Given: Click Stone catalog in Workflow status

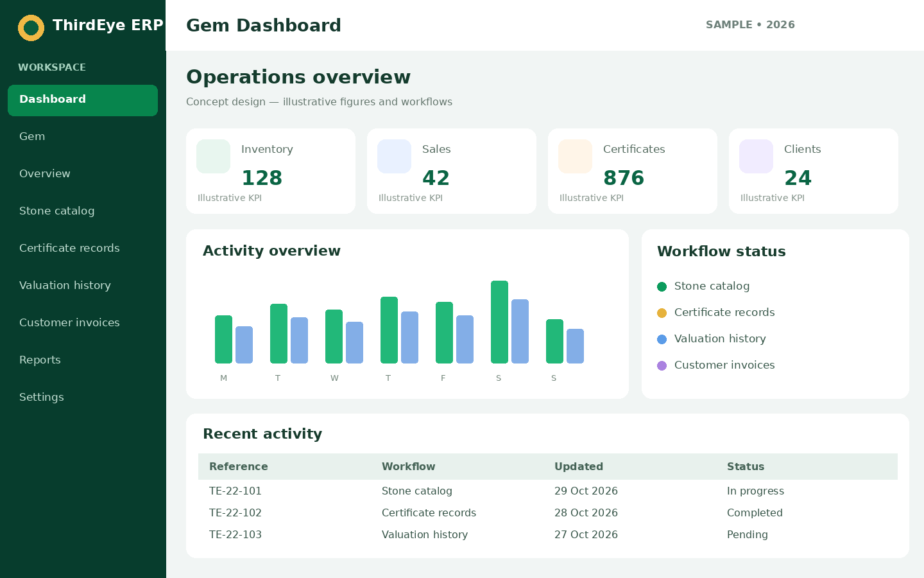Looking at the screenshot, I should click(712, 286).
